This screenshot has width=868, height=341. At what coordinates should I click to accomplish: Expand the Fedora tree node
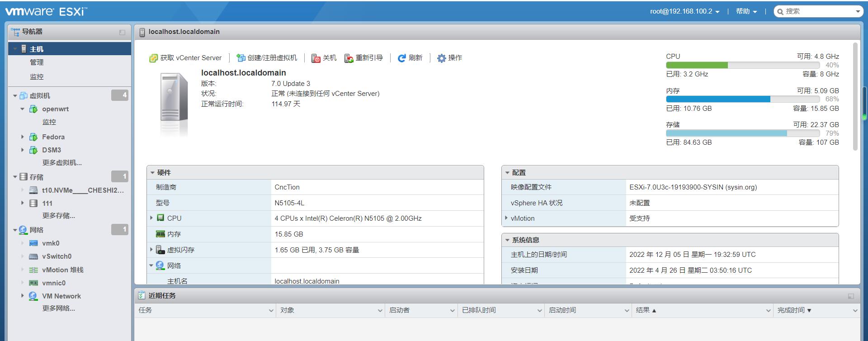[22, 137]
